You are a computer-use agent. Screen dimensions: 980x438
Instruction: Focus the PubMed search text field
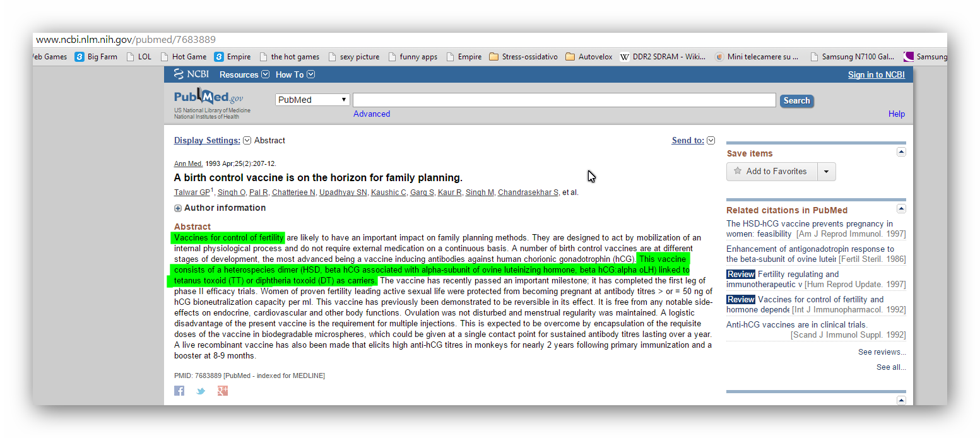coord(564,100)
